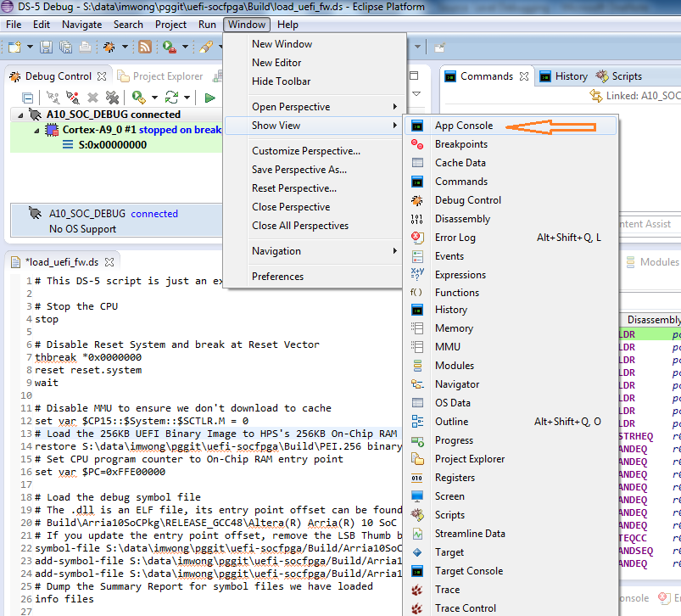Close the Debug Control tab via its X
The height and width of the screenshot is (616, 681).
tap(103, 76)
